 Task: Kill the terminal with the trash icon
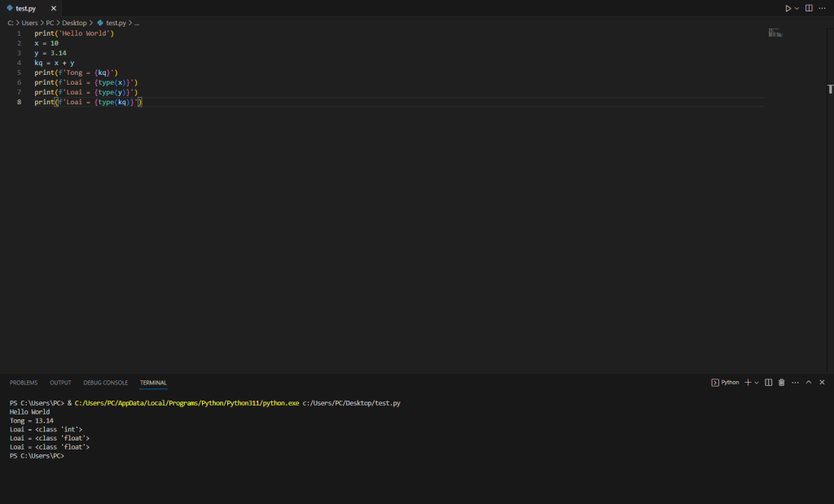pos(782,382)
